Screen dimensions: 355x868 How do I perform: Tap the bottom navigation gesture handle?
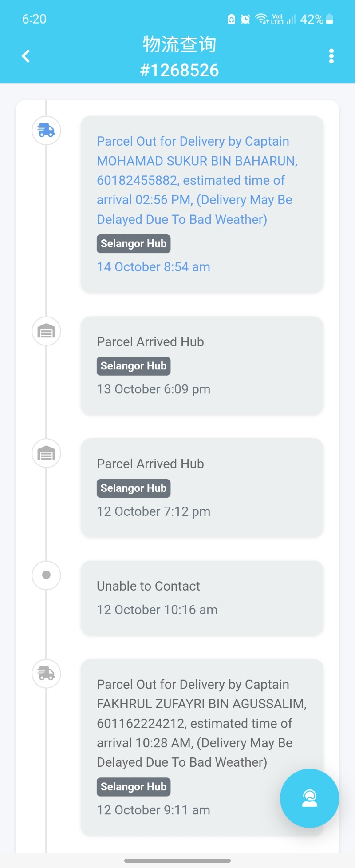click(177, 860)
